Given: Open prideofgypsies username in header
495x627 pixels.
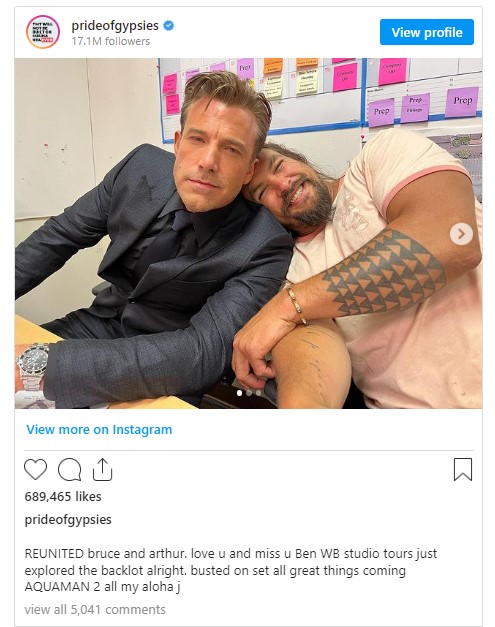Looking at the screenshot, I should (x=115, y=26).
